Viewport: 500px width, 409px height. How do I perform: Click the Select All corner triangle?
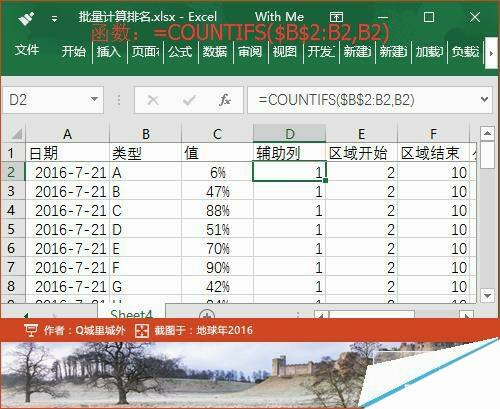pyautogui.click(x=16, y=134)
